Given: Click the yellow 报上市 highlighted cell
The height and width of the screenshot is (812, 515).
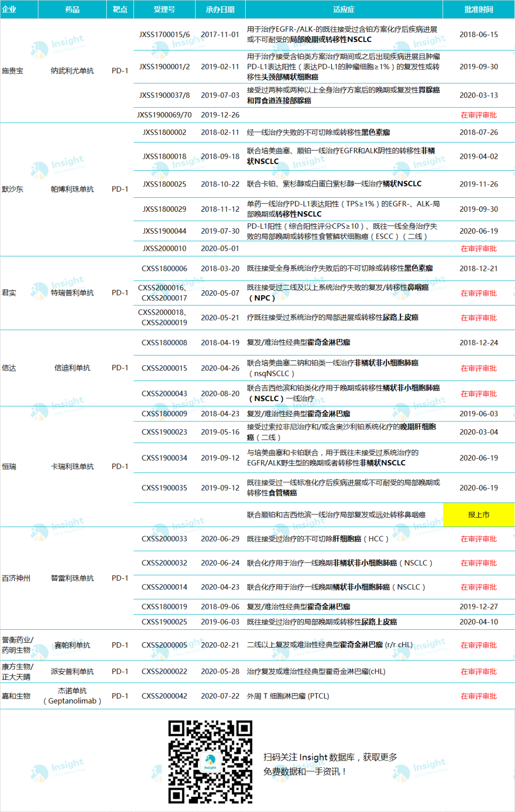Looking at the screenshot, I should 479,514.
